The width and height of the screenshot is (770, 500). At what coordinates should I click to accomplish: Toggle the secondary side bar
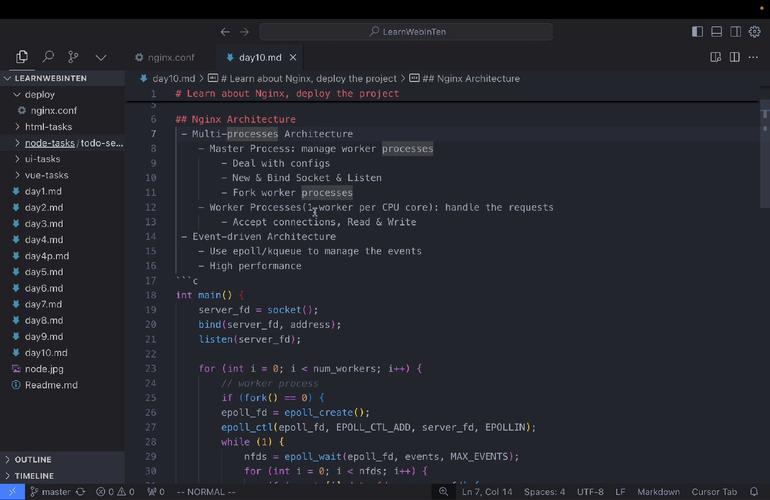[x=735, y=32]
